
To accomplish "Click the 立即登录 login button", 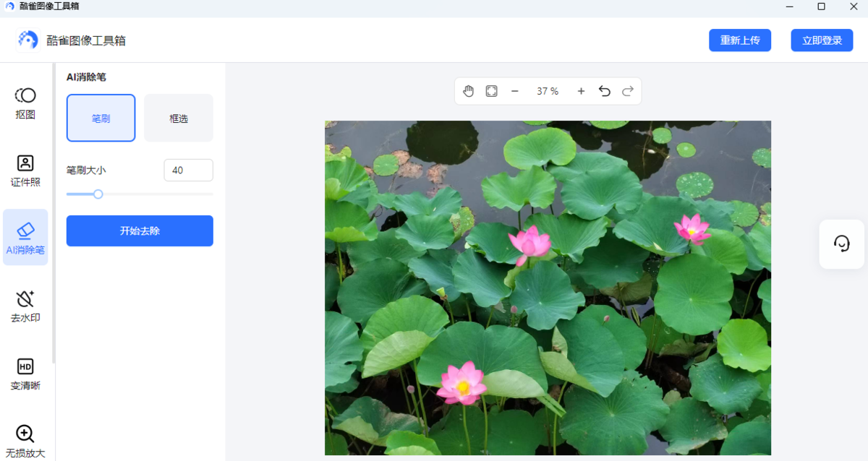I will coord(822,40).
